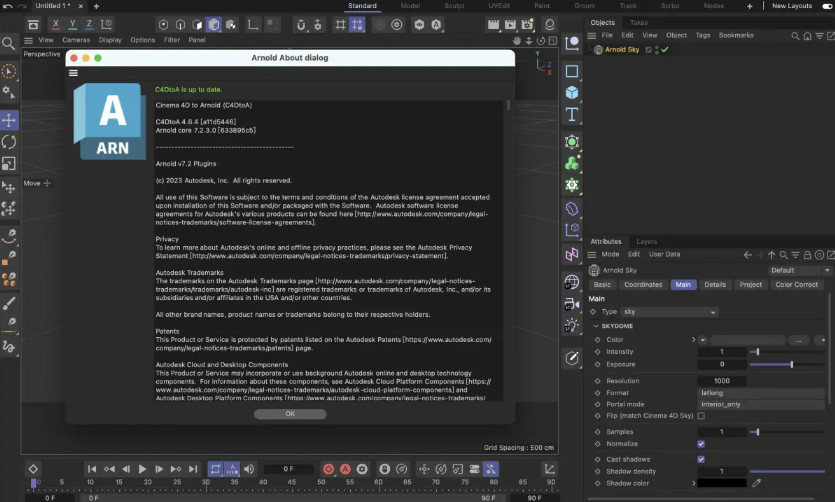The image size is (835, 502).
Task: Click the Color ellipsis button
Action: [x=799, y=340]
